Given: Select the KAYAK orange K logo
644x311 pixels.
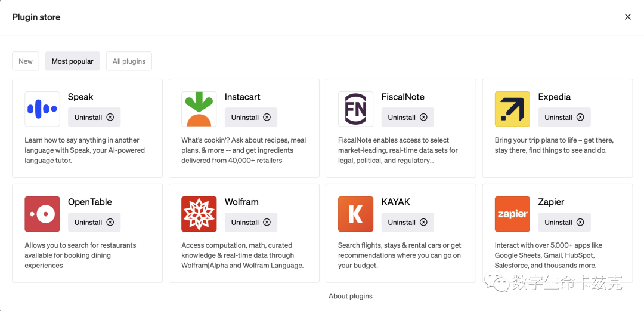Looking at the screenshot, I should point(355,214).
